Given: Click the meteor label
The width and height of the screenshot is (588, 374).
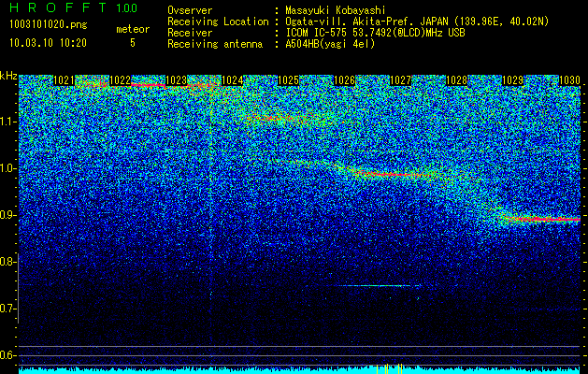Looking at the screenshot, I should pyautogui.click(x=133, y=29).
